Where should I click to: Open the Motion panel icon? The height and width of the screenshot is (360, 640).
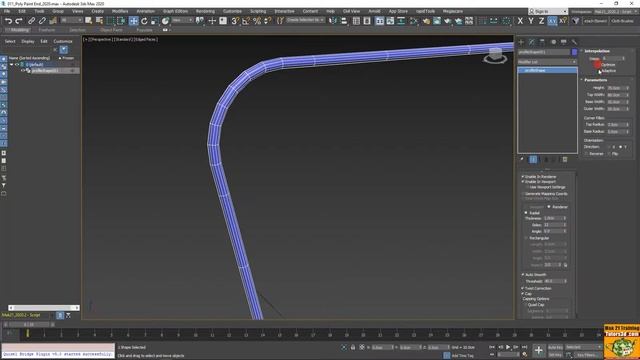[x=553, y=42]
